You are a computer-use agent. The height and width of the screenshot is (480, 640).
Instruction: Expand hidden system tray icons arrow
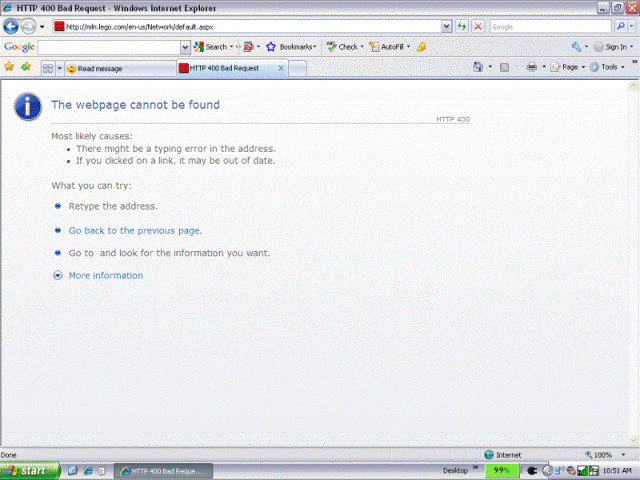click(547, 471)
